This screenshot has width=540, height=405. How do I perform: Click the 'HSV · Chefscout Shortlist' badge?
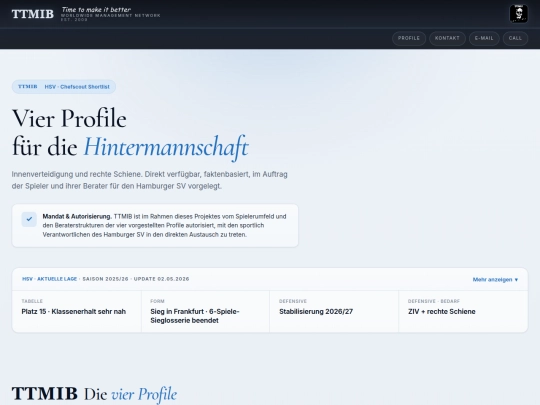pyautogui.click(x=64, y=87)
